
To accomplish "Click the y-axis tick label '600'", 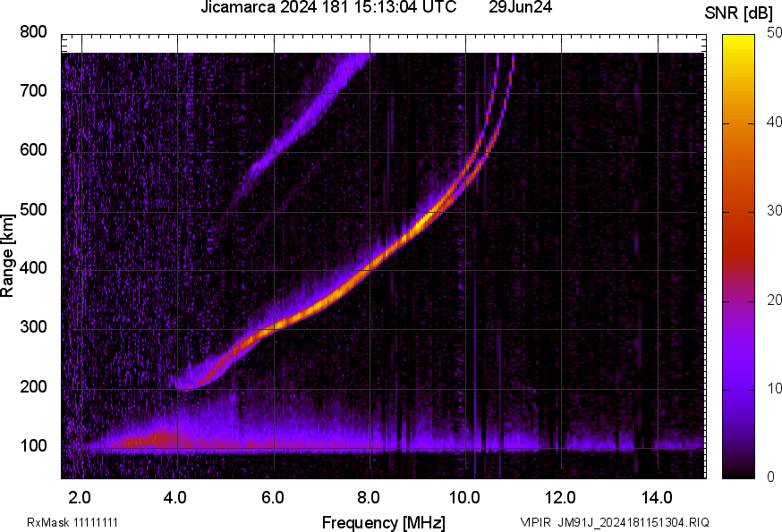I will 33,150.
